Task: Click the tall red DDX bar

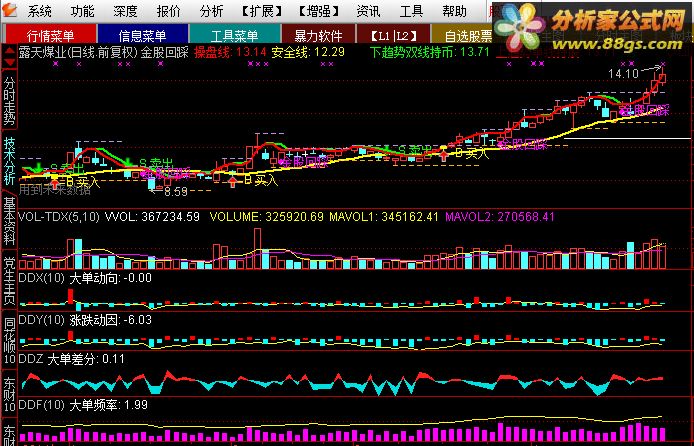Action: [70, 296]
